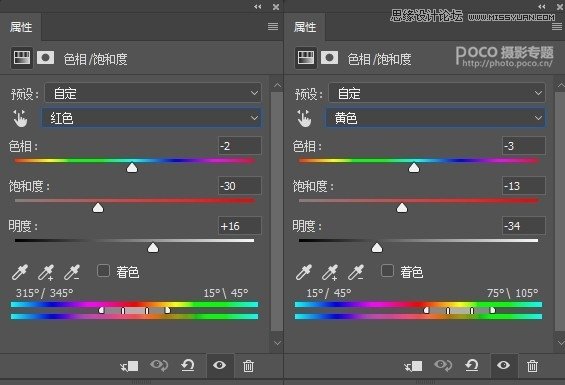The image size is (565, 385).
Task: Toggle layer visibility eye in right panel
Action: (x=503, y=366)
